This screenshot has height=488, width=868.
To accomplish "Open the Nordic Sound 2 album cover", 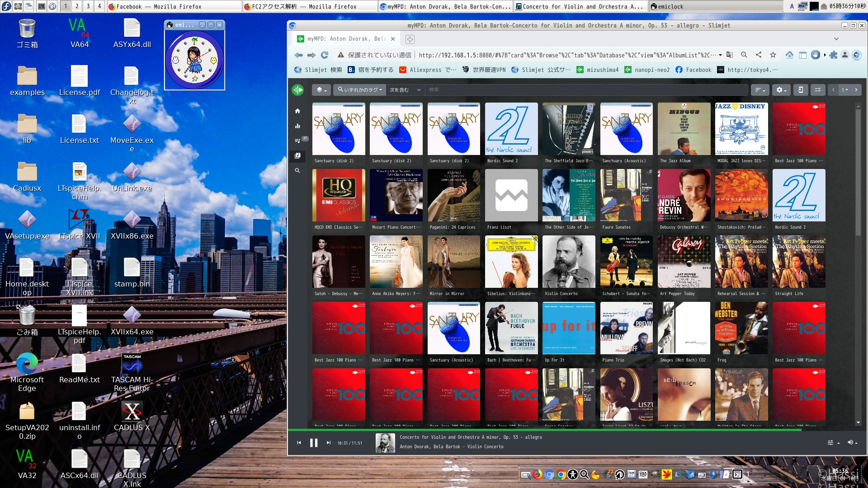I will (x=511, y=129).
